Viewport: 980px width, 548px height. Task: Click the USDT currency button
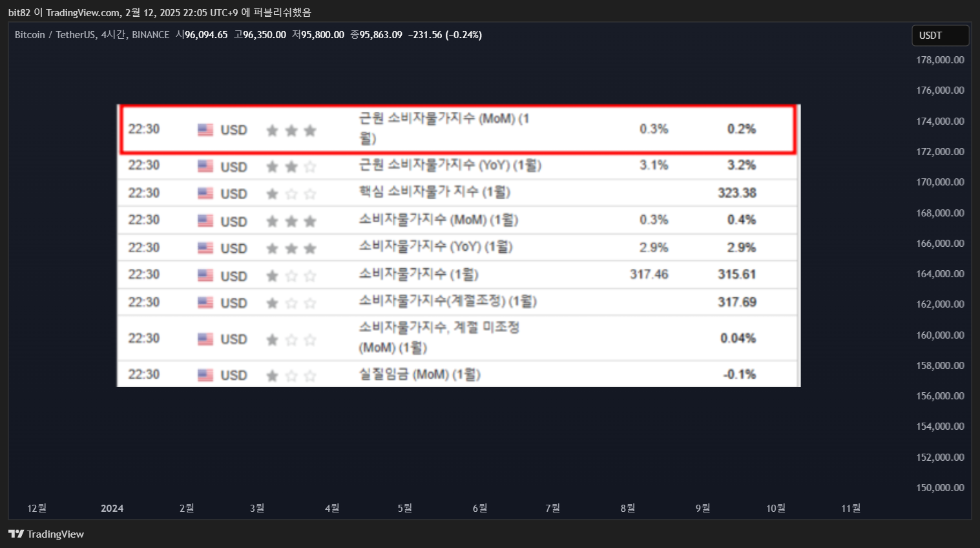click(x=940, y=36)
